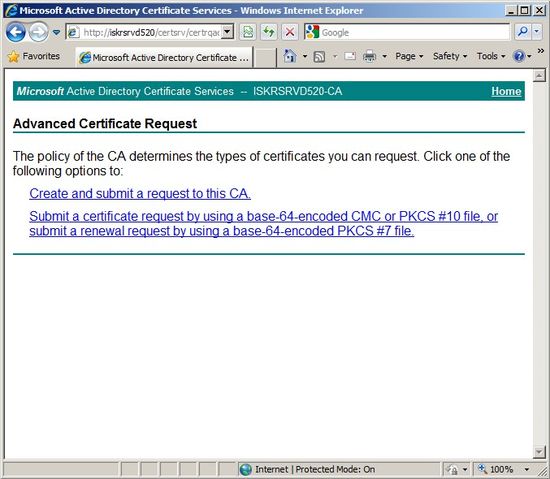Click the Back navigation arrow
Image resolution: width=550 pixels, height=479 pixels.
click(x=15, y=32)
